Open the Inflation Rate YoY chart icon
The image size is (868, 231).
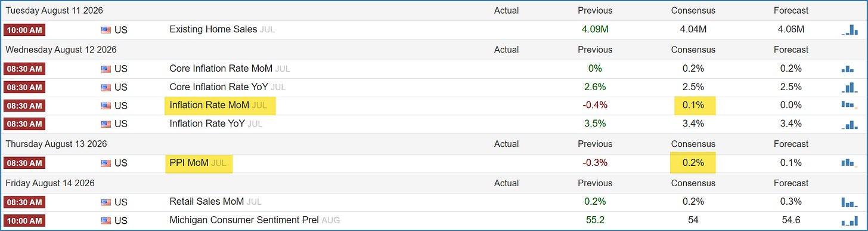[850, 124]
